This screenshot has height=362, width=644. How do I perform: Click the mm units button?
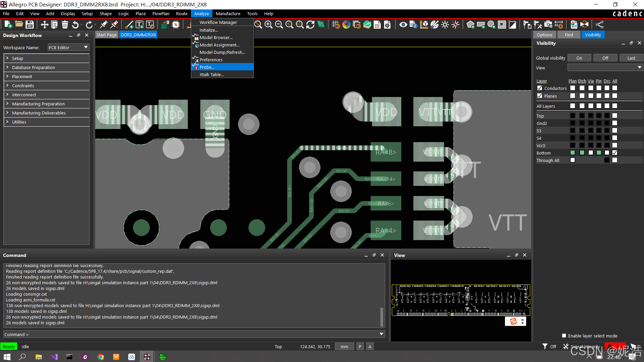344,347
